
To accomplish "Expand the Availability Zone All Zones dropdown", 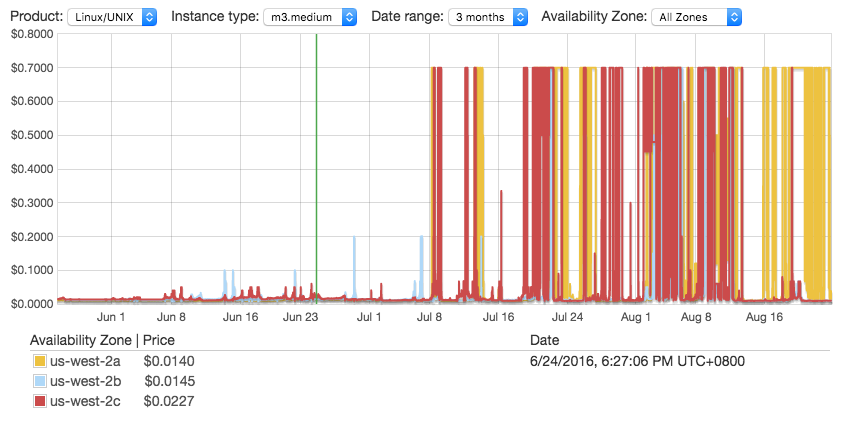I will point(696,17).
